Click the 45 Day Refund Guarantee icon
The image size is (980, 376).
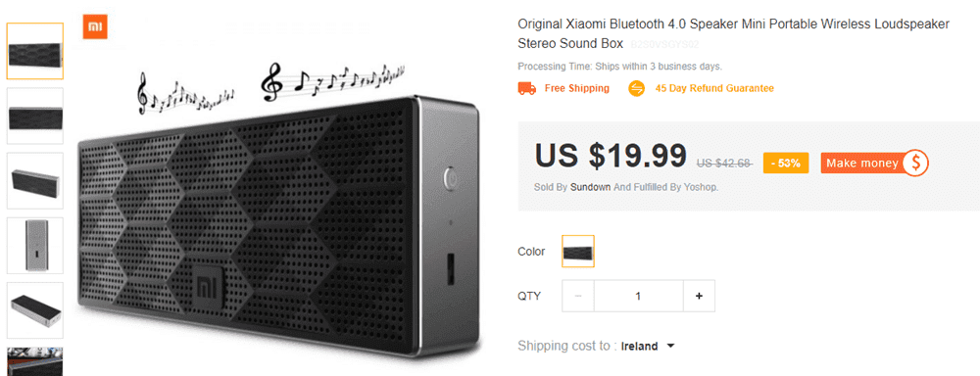[x=636, y=89]
